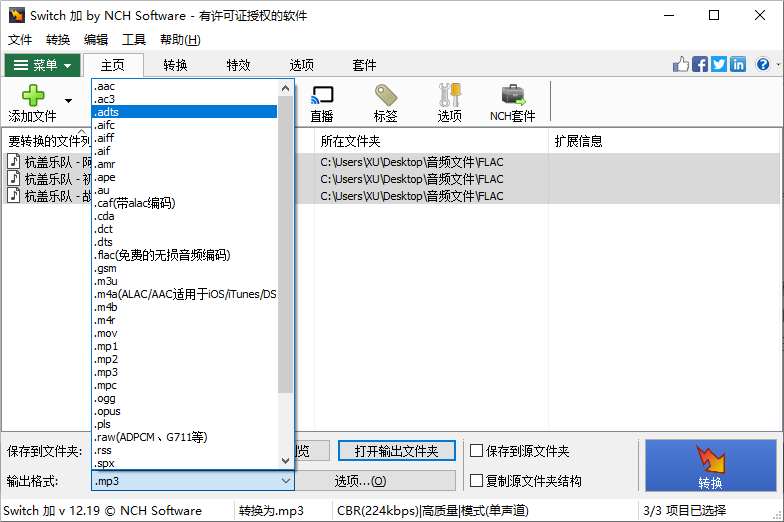Select the third 杭盖乐队 music file icon

[14, 196]
